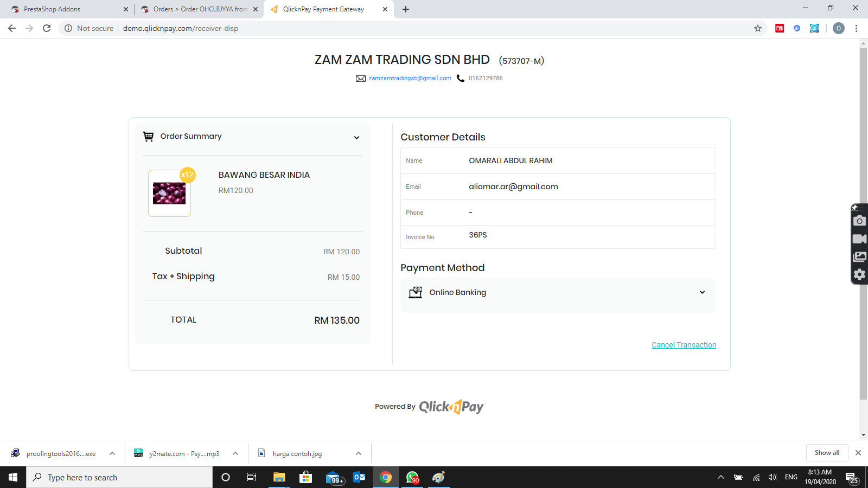Select Invoice No value 36PS
The image size is (868, 488).
478,235
